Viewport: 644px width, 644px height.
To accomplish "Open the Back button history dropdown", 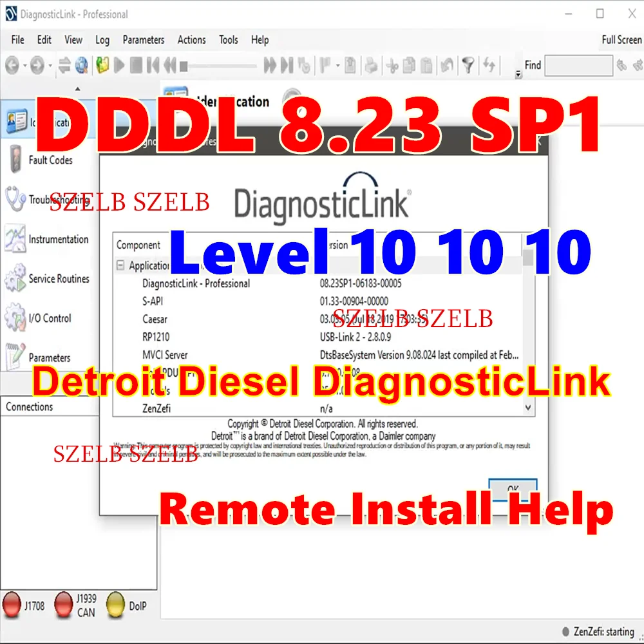I will pyautogui.click(x=25, y=66).
